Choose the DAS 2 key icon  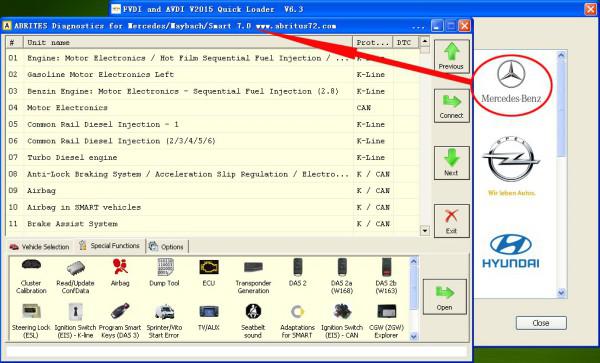pyautogui.click(x=298, y=273)
